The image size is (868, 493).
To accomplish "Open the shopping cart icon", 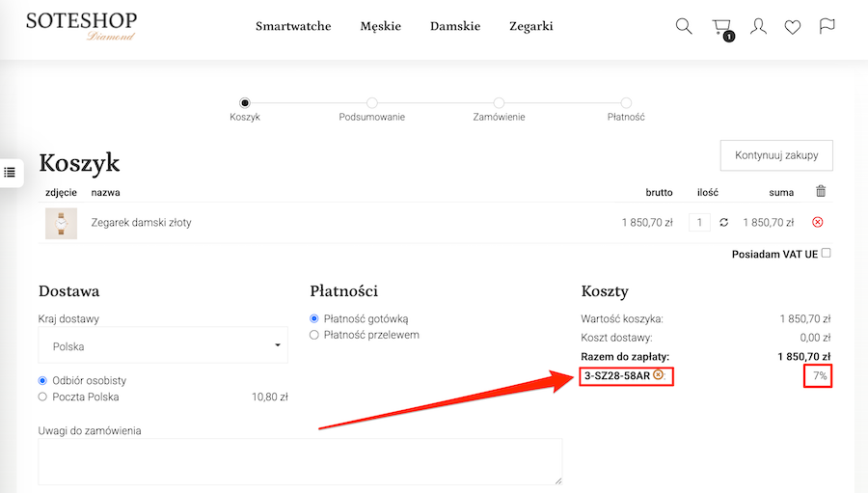I will 721,27.
